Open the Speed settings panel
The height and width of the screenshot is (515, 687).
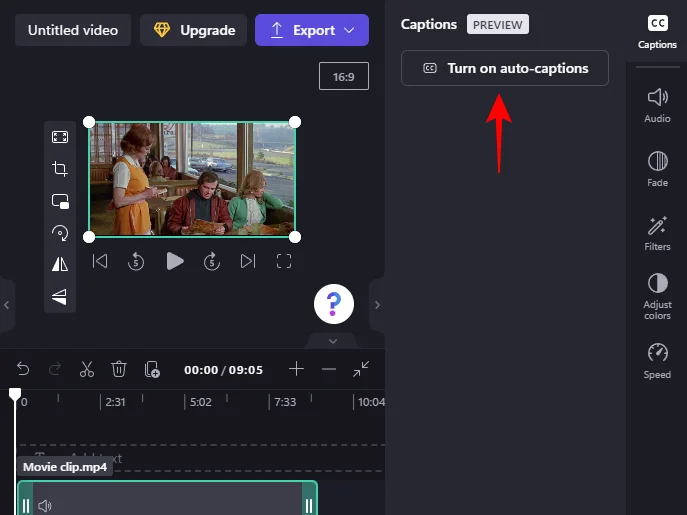click(x=657, y=361)
